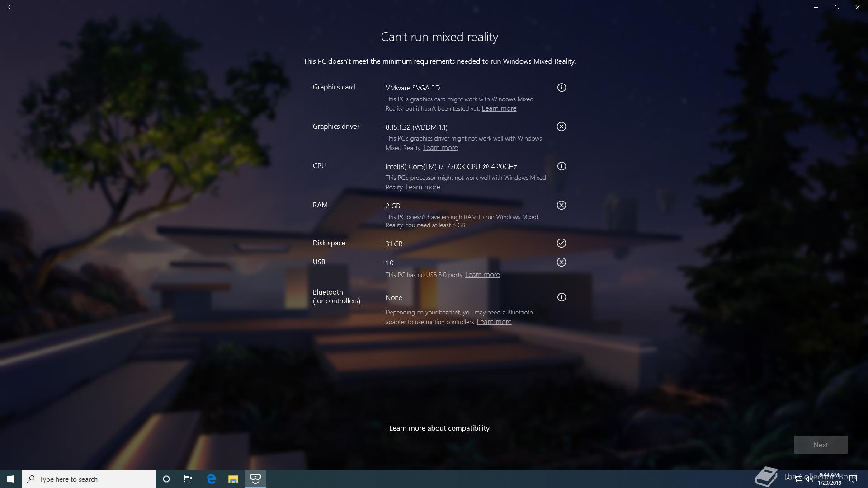The height and width of the screenshot is (488, 868).
Task: Click the Disk space label
Action: click(x=329, y=243)
